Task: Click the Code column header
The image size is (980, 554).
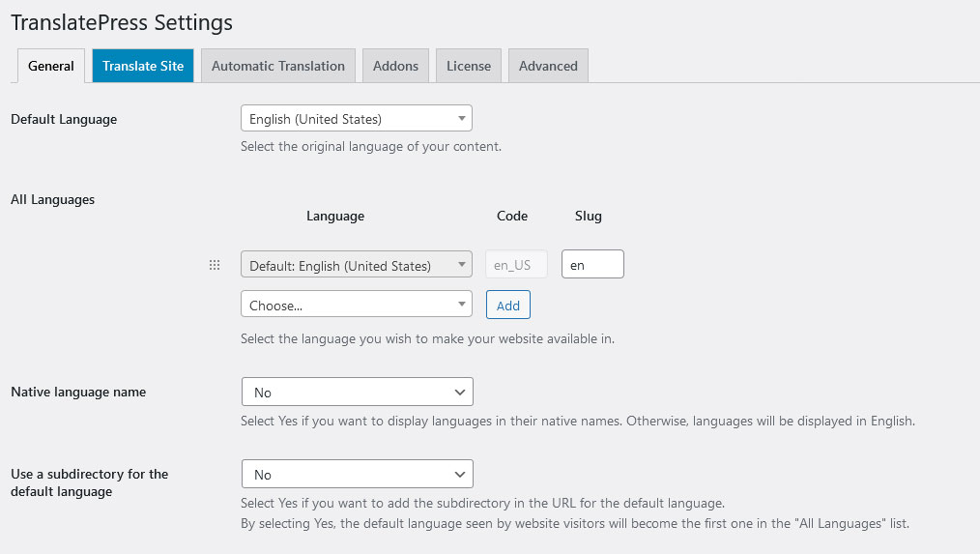Action: click(512, 216)
